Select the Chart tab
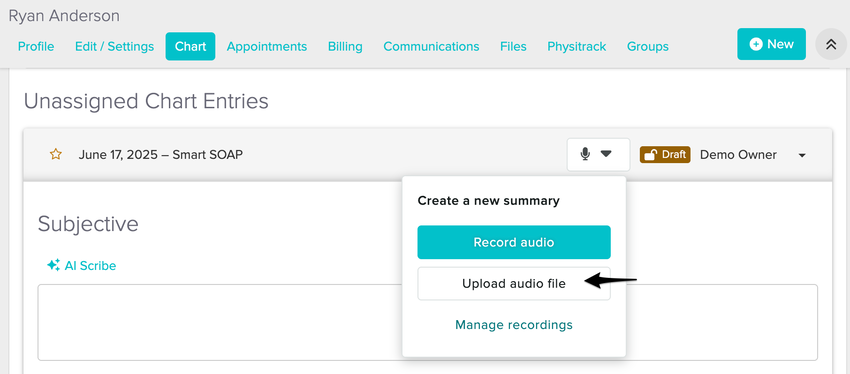The image size is (850, 374). point(190,47)
